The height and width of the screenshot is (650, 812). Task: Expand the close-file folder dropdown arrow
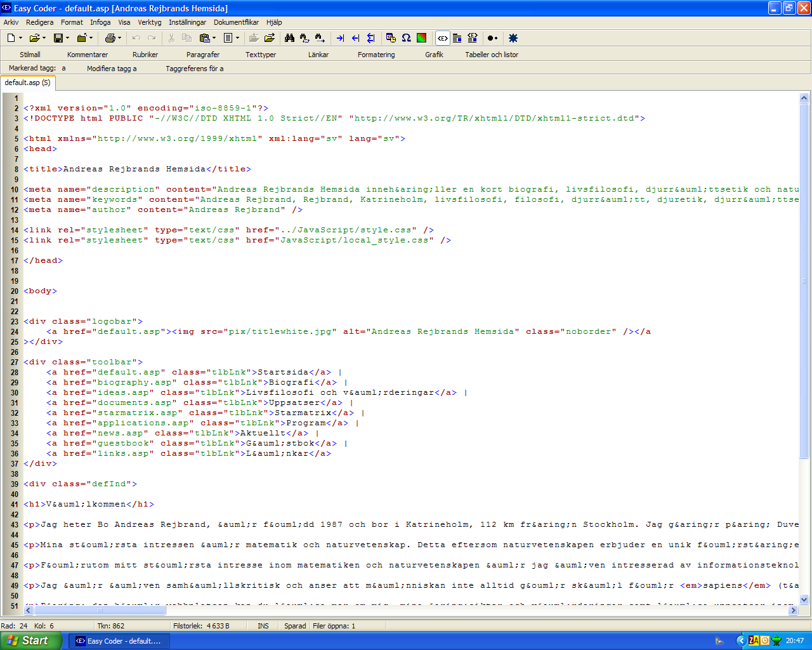tap(91, 38)
